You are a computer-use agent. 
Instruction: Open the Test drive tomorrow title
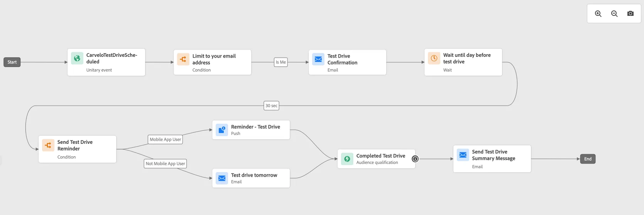(x=254, y=175)
